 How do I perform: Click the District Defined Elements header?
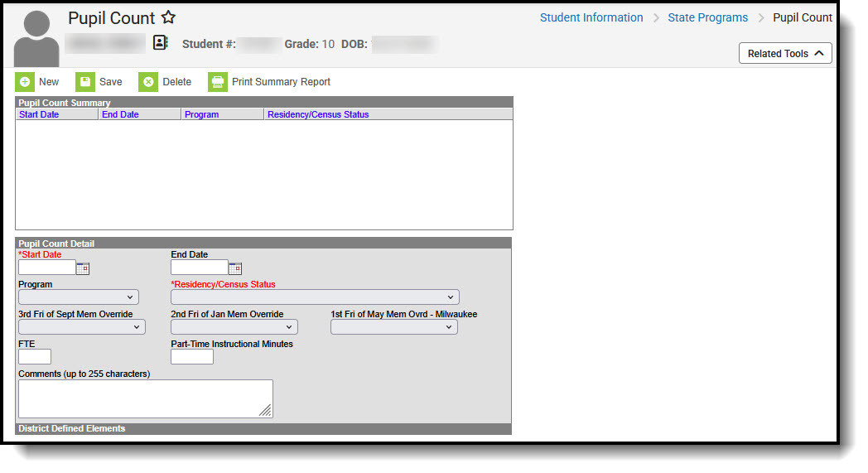pyautogui.click(x=263, y=429)
